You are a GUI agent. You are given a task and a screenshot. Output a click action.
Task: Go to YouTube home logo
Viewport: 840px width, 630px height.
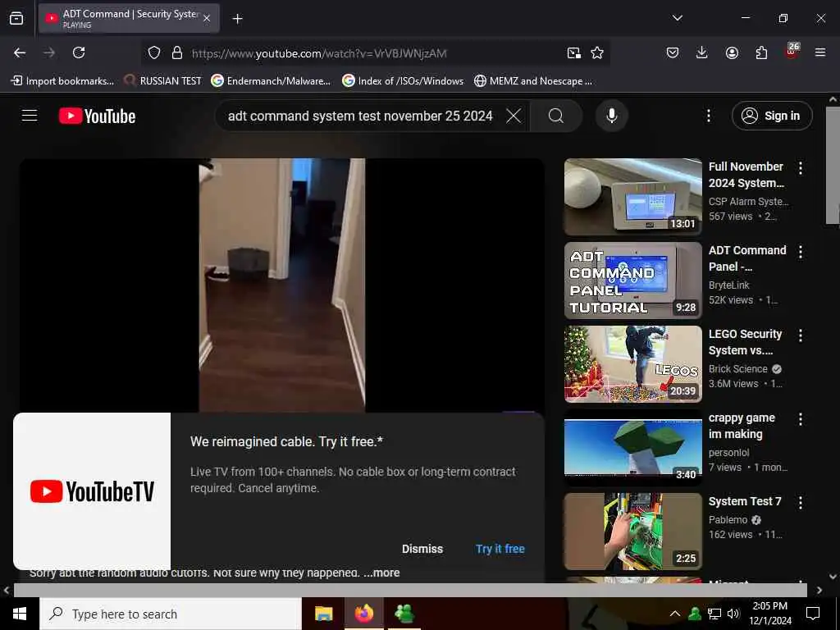coord(97,116)
